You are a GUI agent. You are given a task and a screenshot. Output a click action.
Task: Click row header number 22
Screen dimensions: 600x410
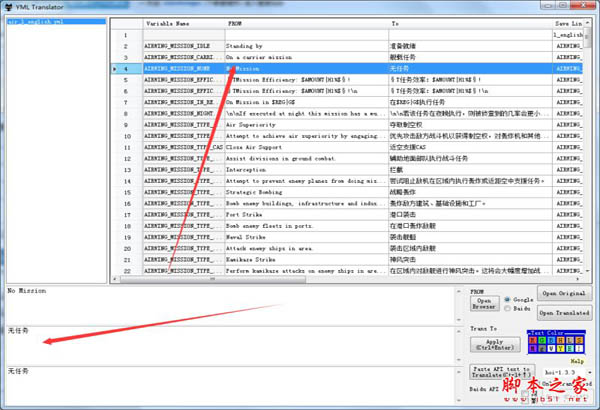(127, 271)
